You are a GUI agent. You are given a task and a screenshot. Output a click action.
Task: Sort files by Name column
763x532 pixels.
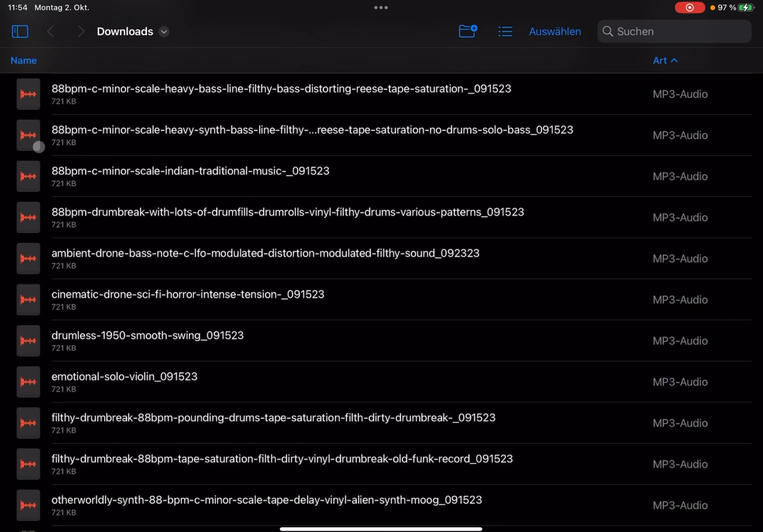pyautogui.click(x=24, y=60)
